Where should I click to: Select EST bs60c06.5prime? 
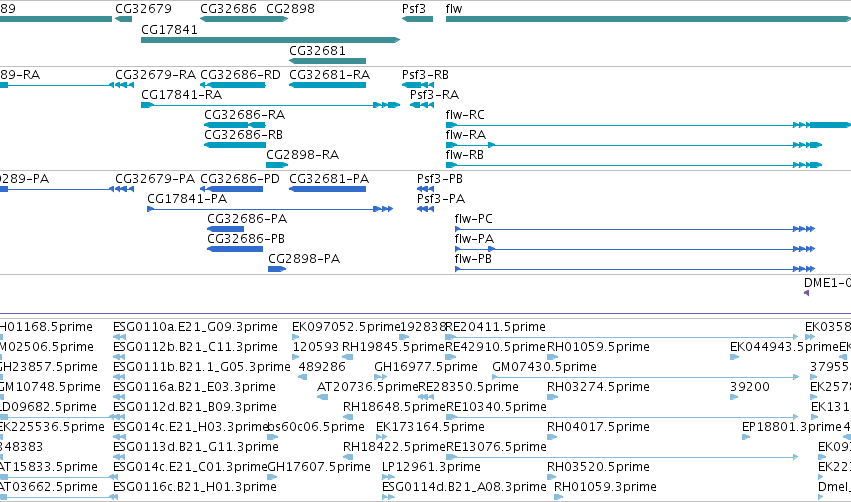316,428
